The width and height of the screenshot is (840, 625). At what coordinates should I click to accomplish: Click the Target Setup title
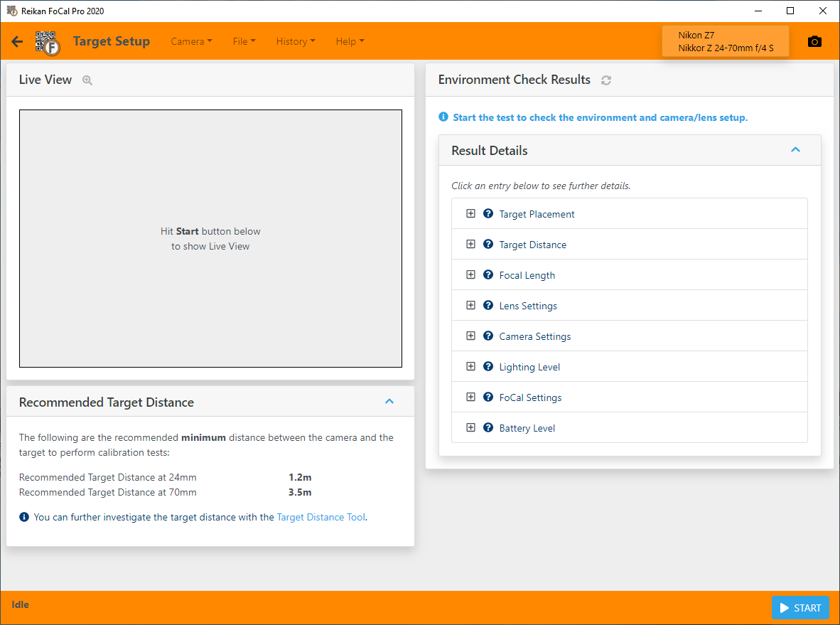point(112,41)
